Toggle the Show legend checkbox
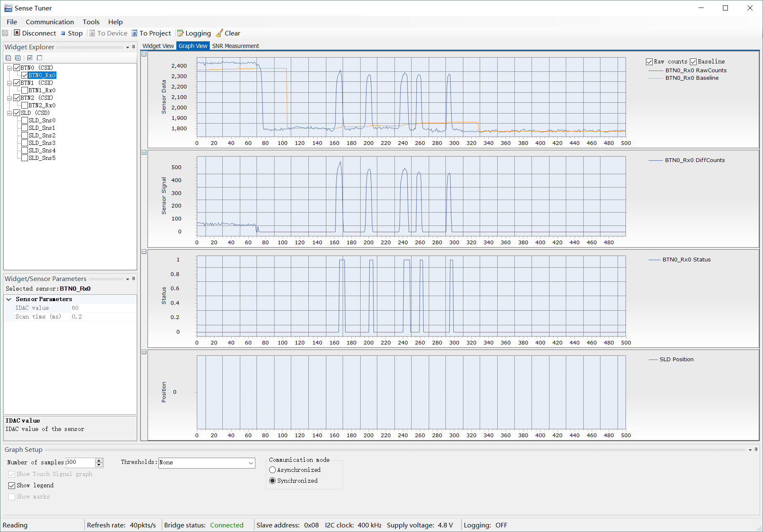 (12, 486)
